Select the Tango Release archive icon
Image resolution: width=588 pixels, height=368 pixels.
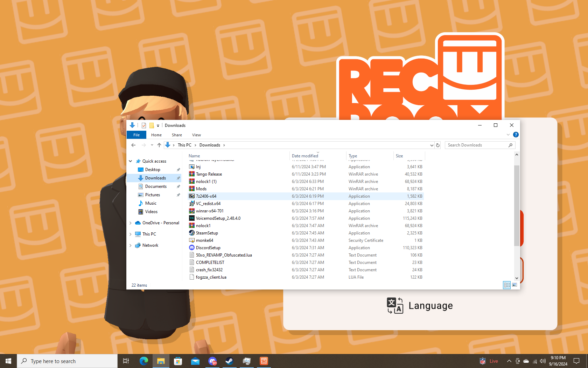tap(192, 174)
